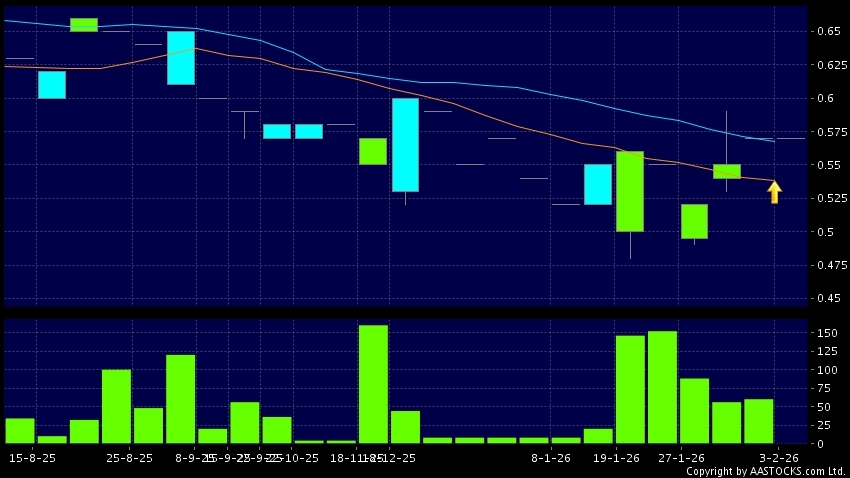Click the leftmost cyan candlestick
The height and width of the screenshot is (478, 850).
[52, 85]
